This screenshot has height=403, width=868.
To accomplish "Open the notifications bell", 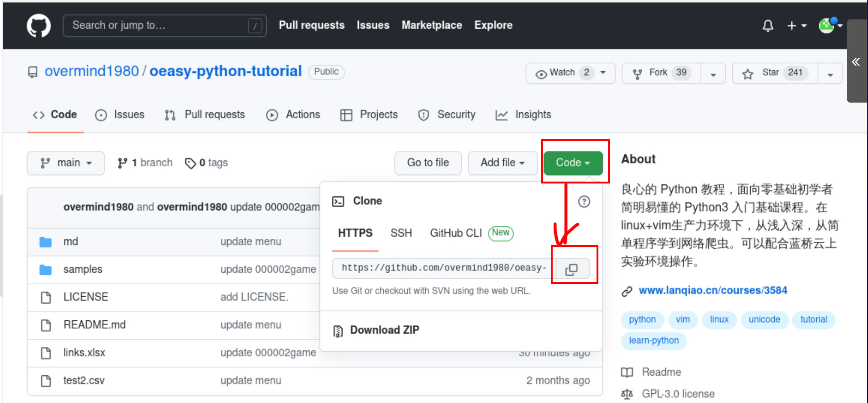I will coord(768,25).
